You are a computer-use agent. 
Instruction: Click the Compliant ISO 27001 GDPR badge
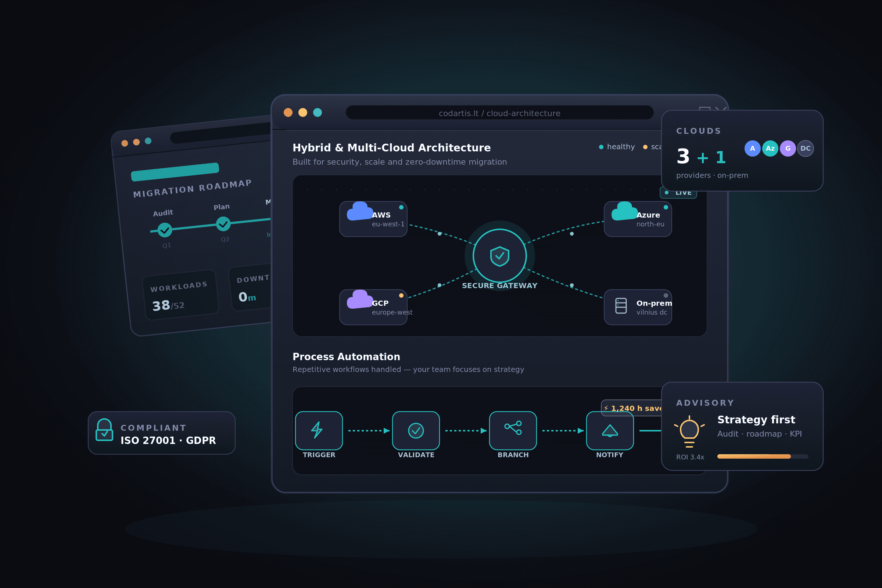point(162,433)
